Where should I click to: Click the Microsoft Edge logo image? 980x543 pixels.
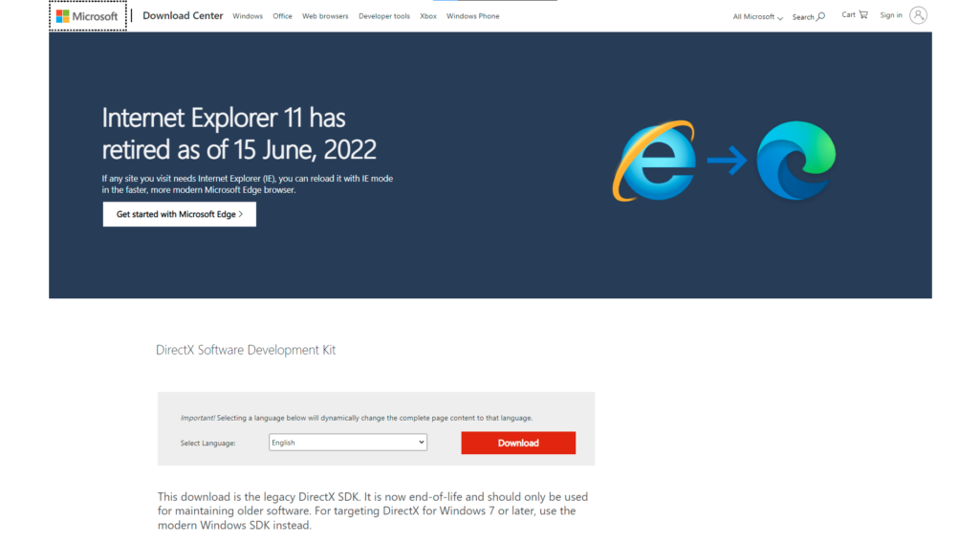795,161
